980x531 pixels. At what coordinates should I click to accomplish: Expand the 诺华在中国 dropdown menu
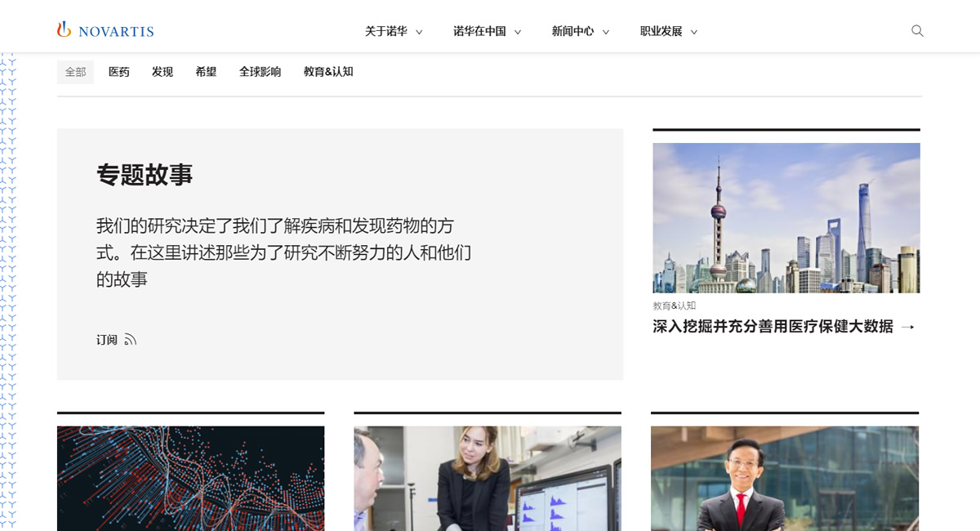pyautogui.click(x=487, y=32)
